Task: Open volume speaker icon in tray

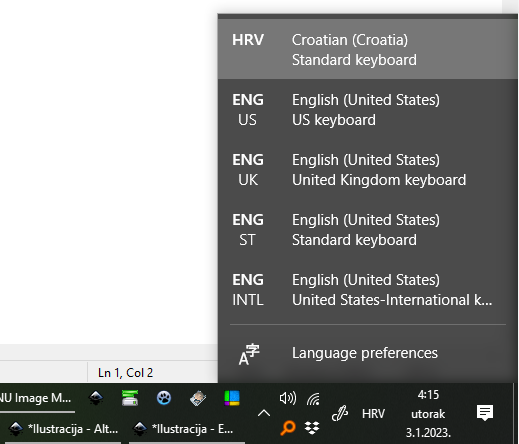Action: click(x=288, y=398)
